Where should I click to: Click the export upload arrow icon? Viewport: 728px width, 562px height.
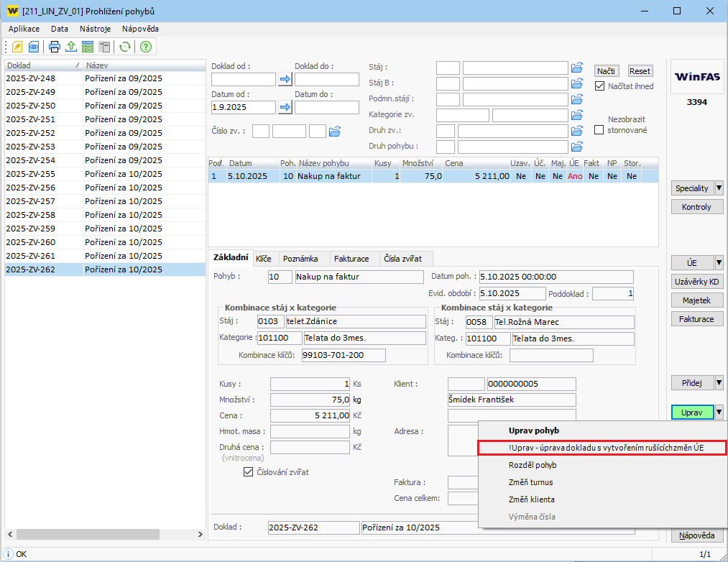pos(71,47)
